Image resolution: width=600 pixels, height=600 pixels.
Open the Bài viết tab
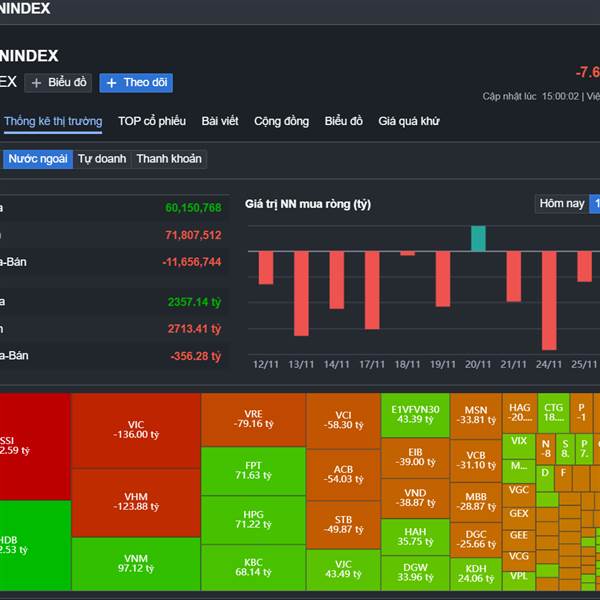[x=220, y=121]
